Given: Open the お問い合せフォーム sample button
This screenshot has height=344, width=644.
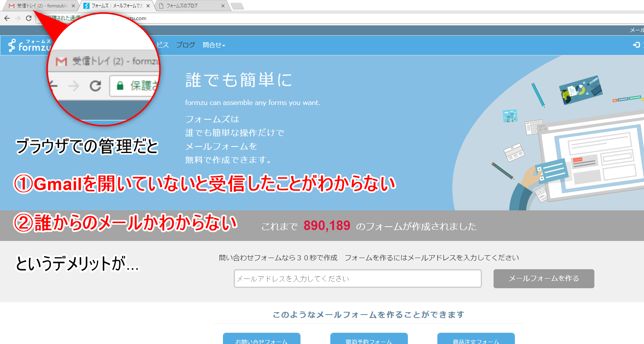Looking at the screenshot, I should pyautogui.click(x=262, y=338).
